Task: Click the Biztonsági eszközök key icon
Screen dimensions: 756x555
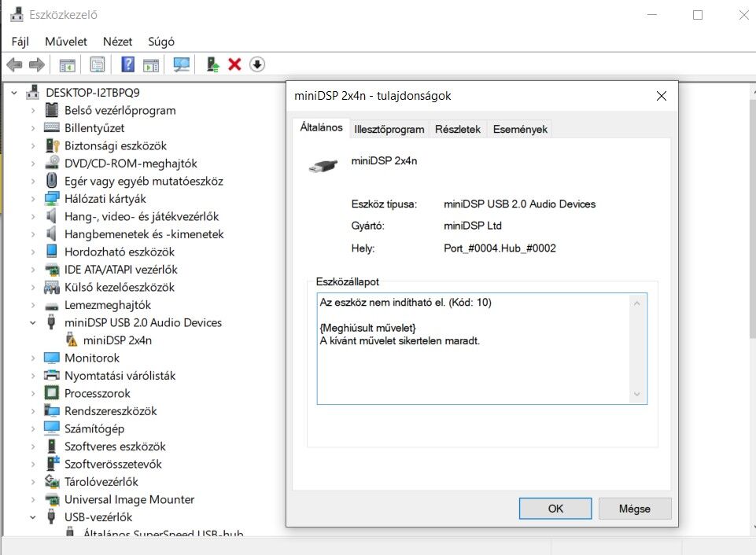Action: tap(52, 145)
